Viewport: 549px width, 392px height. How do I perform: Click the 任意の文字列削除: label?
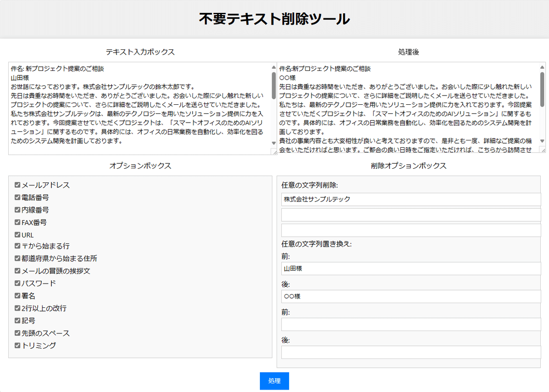[x=310, y=185]
